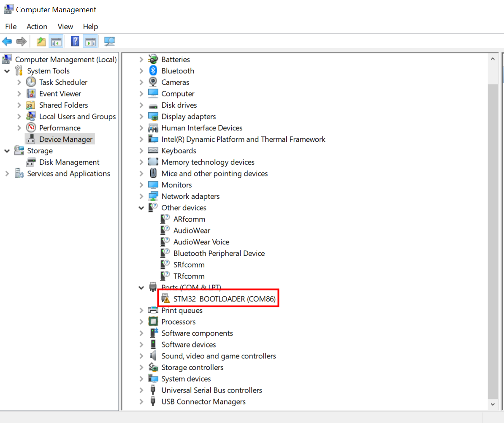Expand the Local Users and Groups node
The width and height of the screenshot is (504, 423).
coord(19,117)
